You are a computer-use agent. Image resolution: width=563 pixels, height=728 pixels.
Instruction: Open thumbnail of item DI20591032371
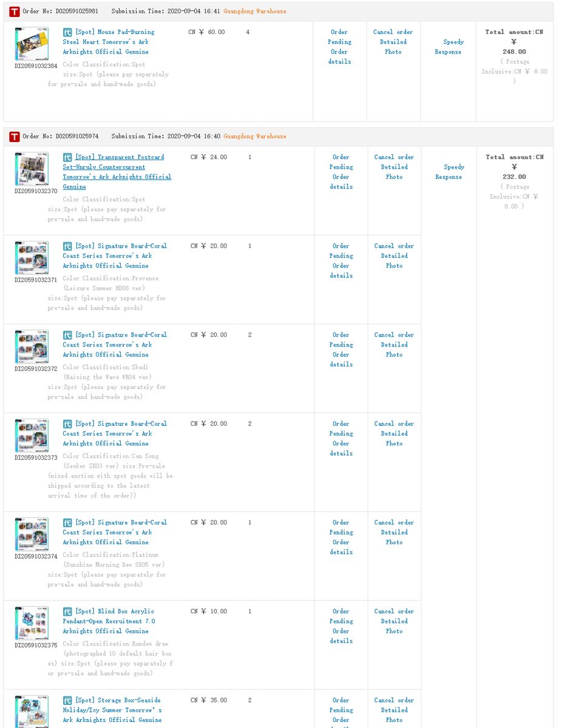[x=32, y=258]
